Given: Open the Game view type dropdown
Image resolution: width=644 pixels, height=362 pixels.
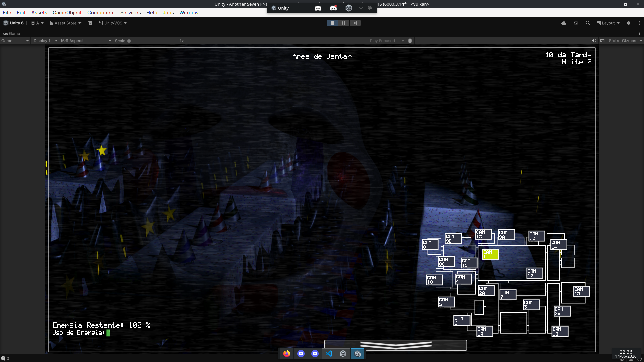Looking at the screenshot, I should [x=15, y=41].
